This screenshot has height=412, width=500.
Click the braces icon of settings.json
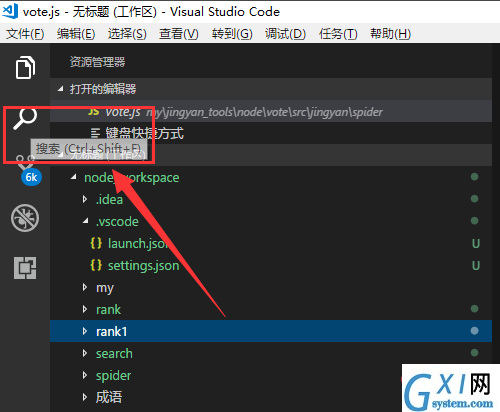coord(96,265)
